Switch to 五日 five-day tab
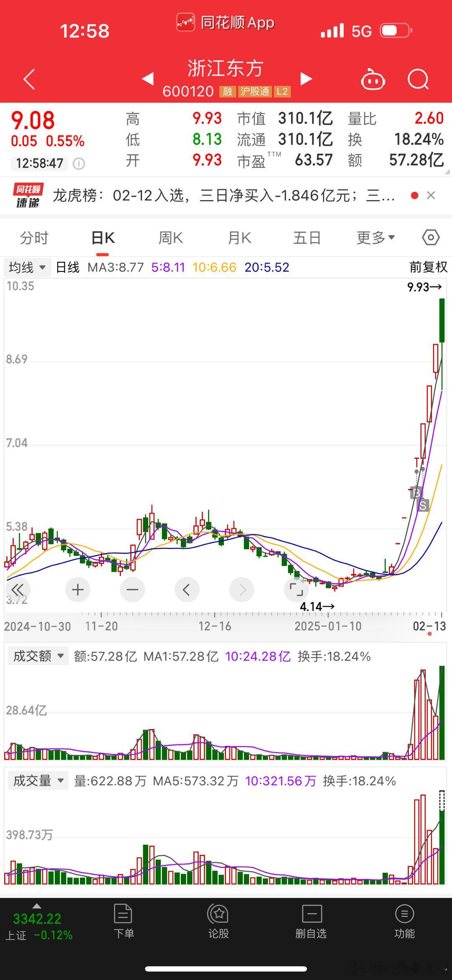 307,238
